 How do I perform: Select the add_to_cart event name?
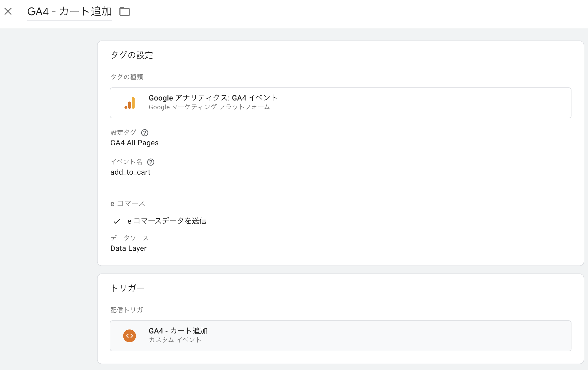(x=130, y=172)
